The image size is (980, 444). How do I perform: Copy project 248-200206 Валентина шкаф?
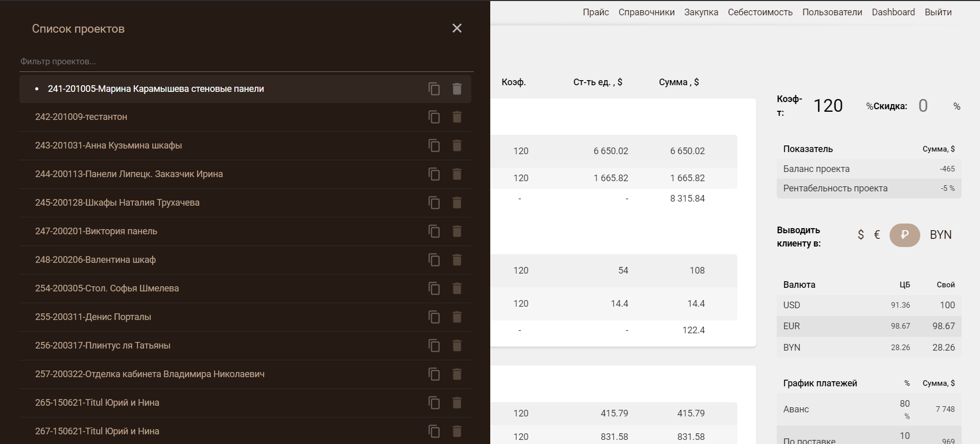point(434,260)
